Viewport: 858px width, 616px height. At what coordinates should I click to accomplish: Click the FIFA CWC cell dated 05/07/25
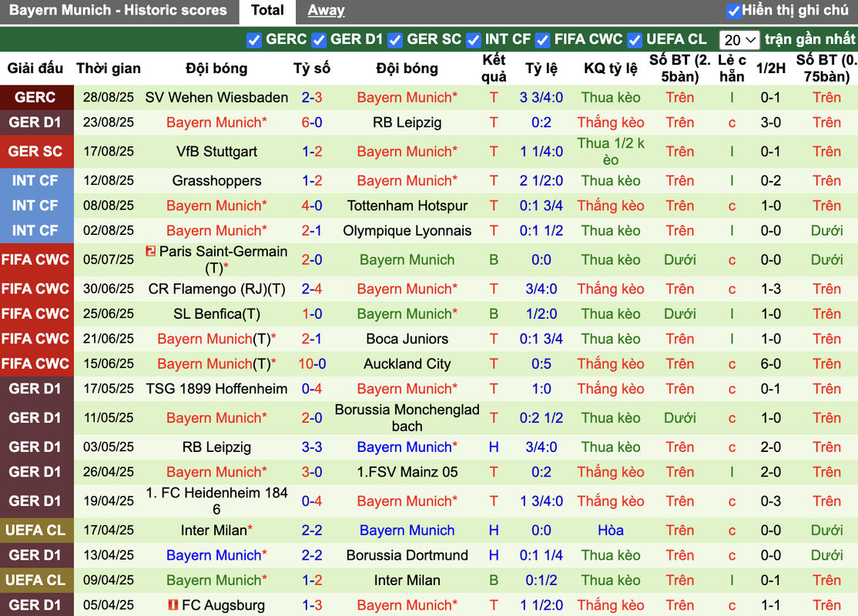coord(37,259)
